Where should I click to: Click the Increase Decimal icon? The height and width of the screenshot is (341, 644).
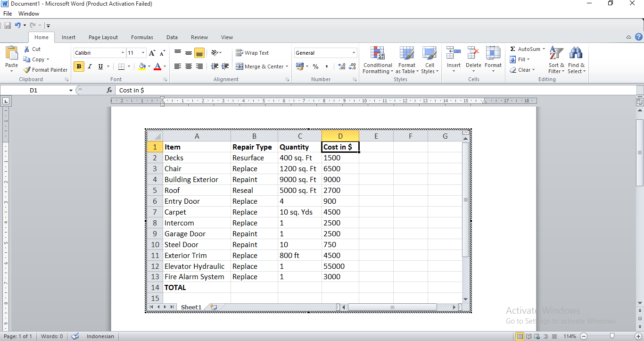341,67
